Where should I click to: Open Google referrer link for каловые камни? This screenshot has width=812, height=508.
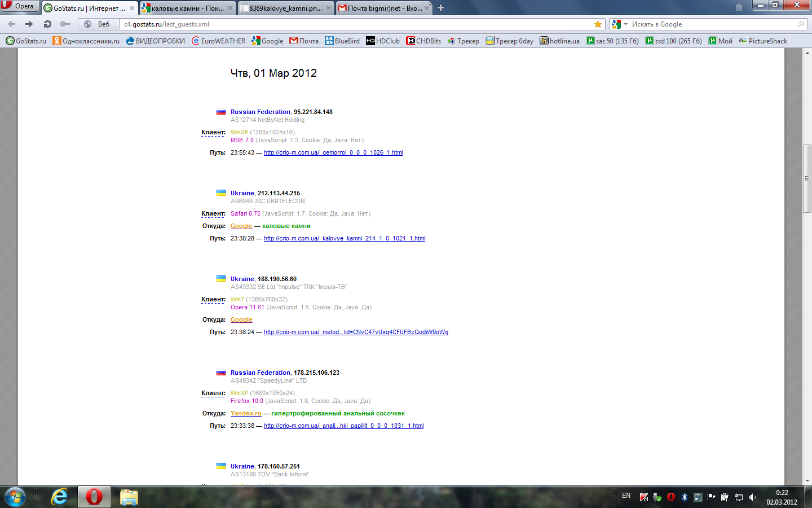[x=241, y=226]
